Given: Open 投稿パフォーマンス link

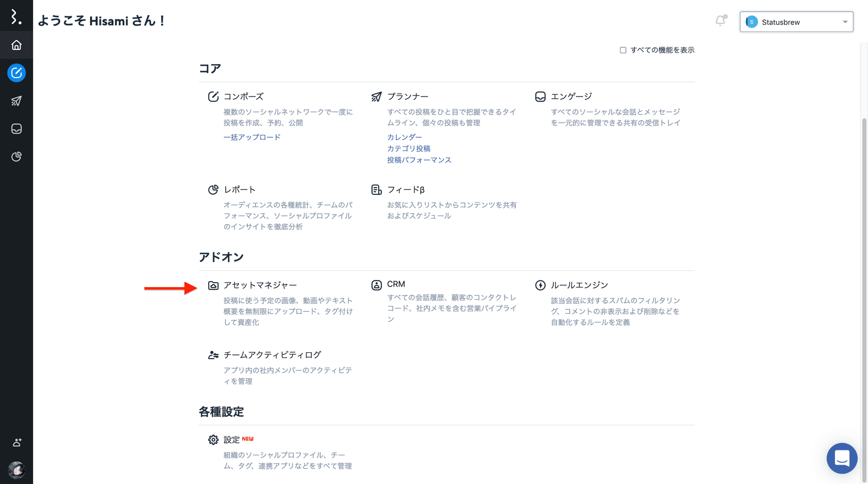Looking at the screenshot, I should [419, 160].
